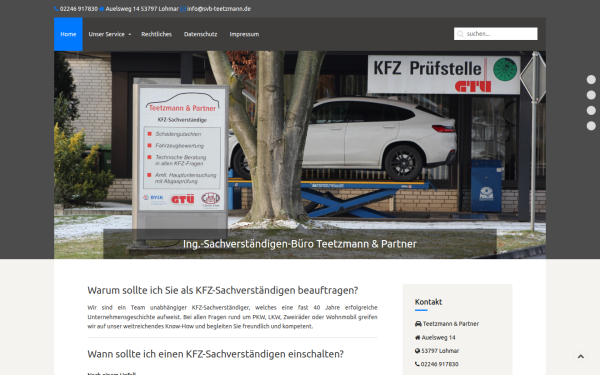
Task: Click the location icon before Auelsweg
Action: pos(102,9)
